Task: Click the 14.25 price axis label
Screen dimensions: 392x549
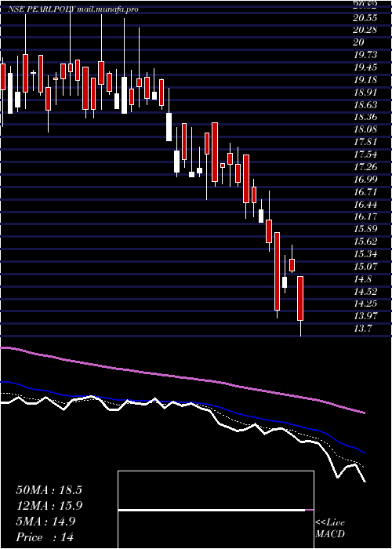Action: coord(366,304)
